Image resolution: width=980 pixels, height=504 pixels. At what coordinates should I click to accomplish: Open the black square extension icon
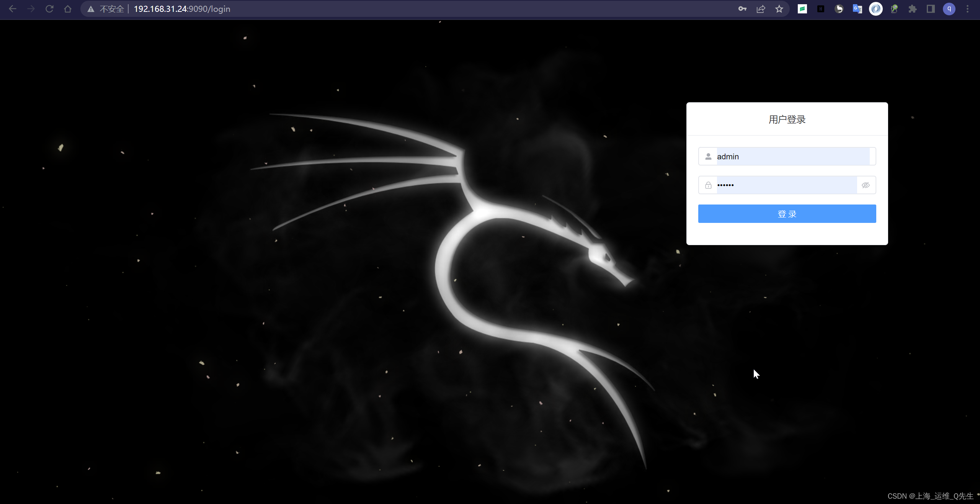pyautogui.click(x=821, y=9)
